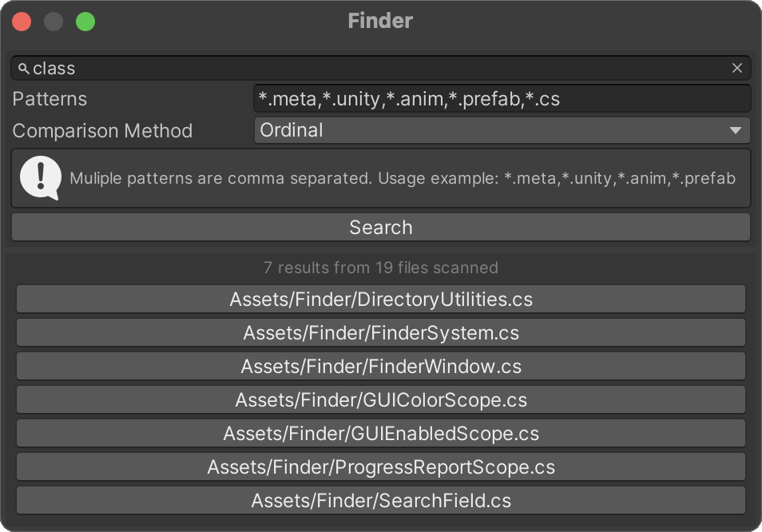762x532 pixels.
Task: Open Assets/Finder/FinderSystem.cs result
Action: click(x=380, y=333)
